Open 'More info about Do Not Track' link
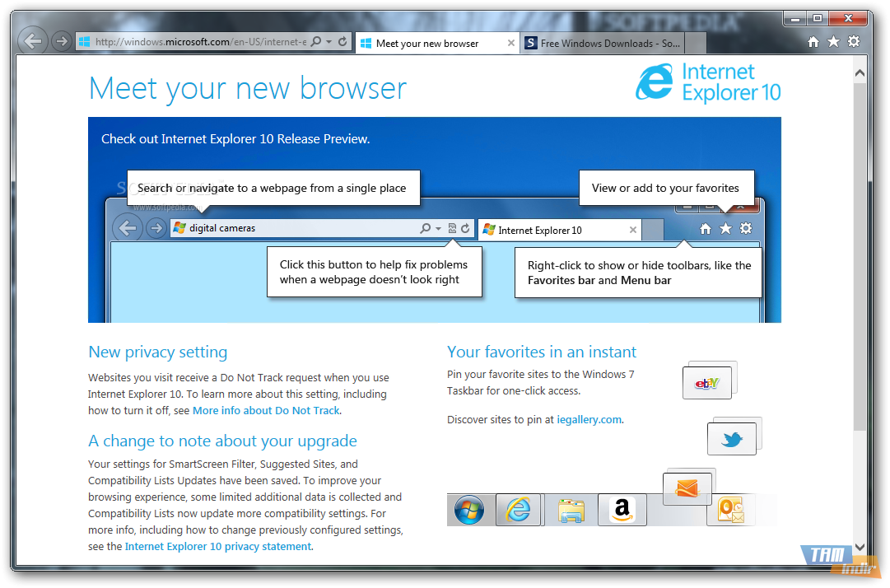This screenshot has width=890, height=588. pos(266,410)
